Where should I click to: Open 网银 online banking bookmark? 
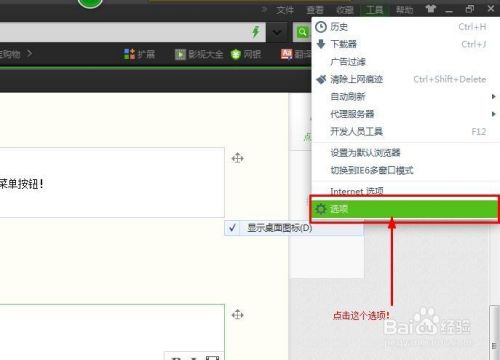coord(246,54)
